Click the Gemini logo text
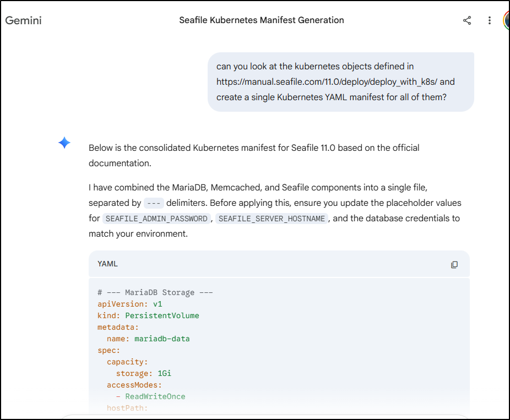This screenshot has height=420, width=510. (24, 21)
